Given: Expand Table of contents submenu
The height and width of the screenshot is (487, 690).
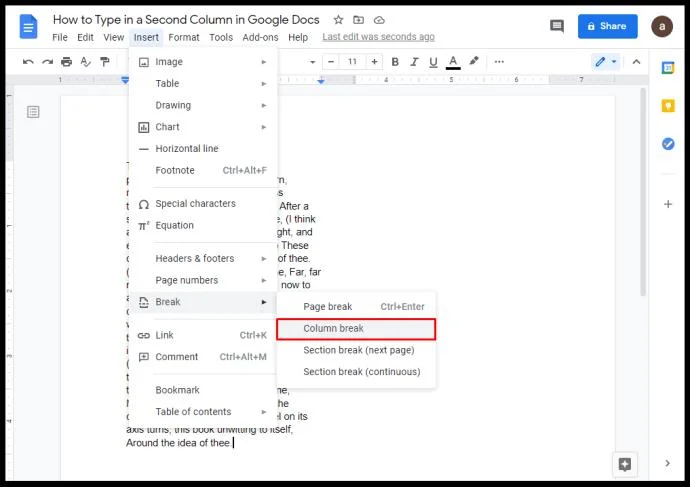Looking at the screenshot, I should click(203, 412).
